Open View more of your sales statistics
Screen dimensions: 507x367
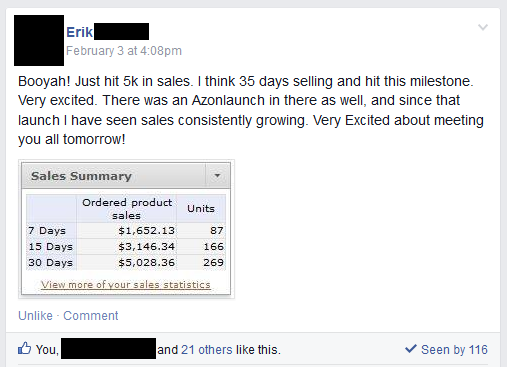pos(126,285)
